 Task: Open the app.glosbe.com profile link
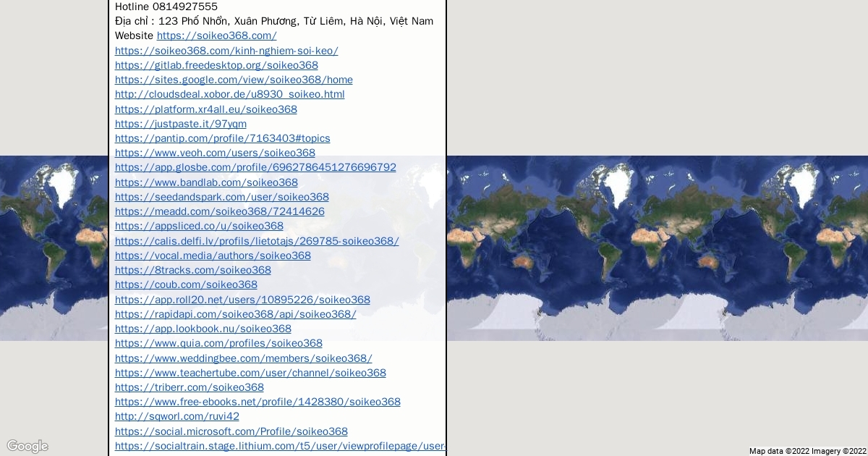255,167
